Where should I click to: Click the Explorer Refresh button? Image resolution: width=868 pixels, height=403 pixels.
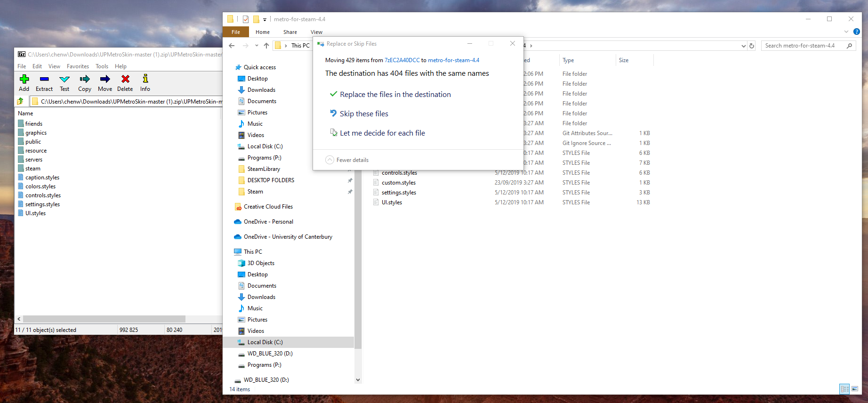click(x=752, y=46)
